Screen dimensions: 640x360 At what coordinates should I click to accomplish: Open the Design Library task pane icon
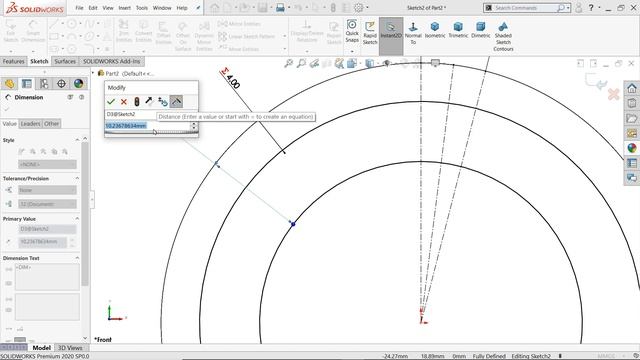pyautogui.click(x=632, y=103)
